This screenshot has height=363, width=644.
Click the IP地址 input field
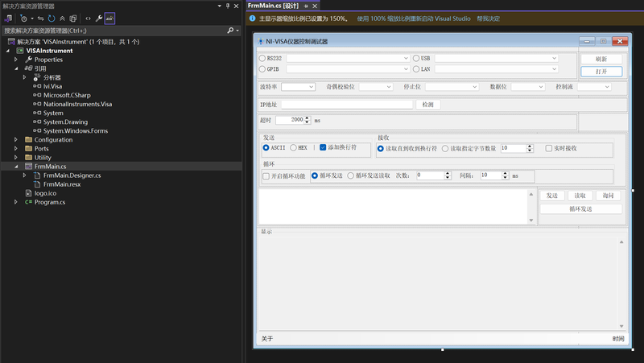click(x=347, y=105)
